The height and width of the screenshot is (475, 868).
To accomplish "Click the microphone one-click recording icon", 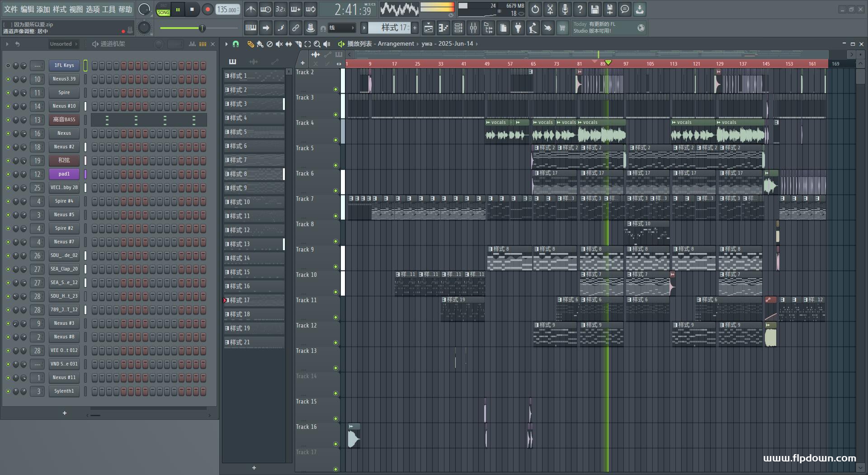I will 565,9.
